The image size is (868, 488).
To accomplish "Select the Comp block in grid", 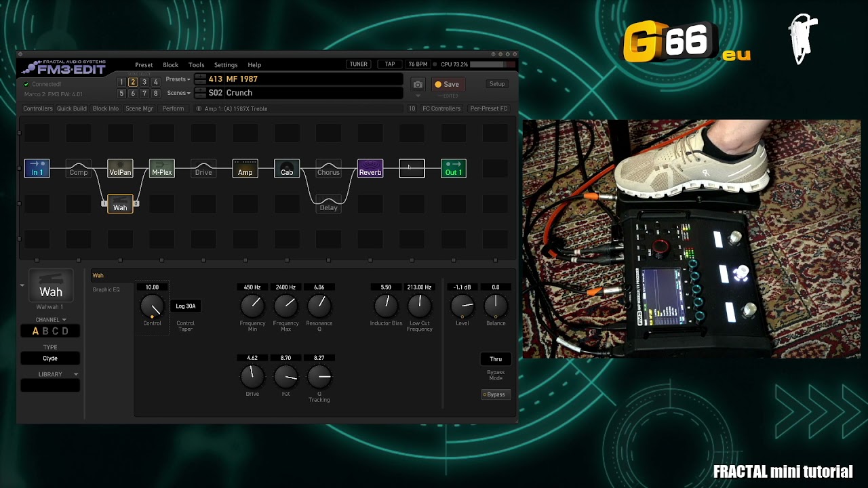I will [79, 168].
